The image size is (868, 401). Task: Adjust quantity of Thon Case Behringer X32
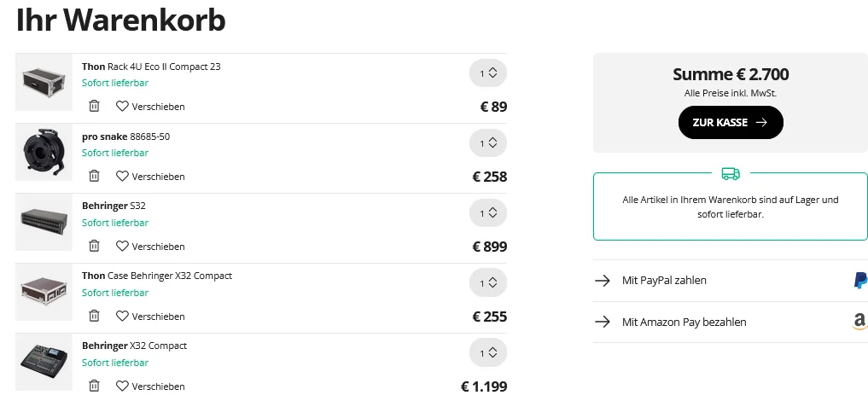point(488,283)
